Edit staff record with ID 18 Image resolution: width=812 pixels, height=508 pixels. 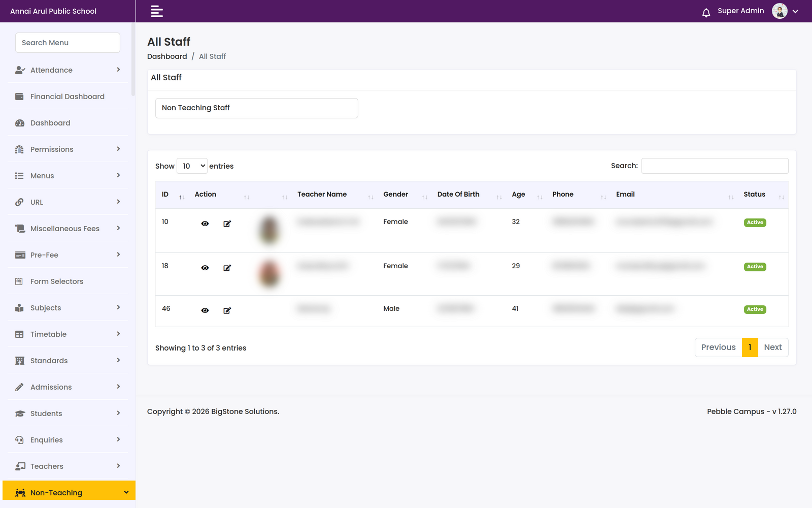[x=227, y=268]
